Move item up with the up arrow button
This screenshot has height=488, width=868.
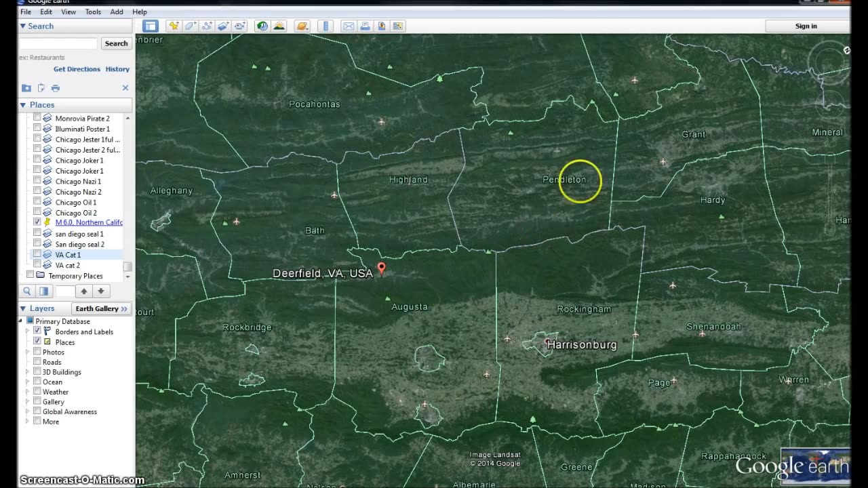click(x=84, y=291)
